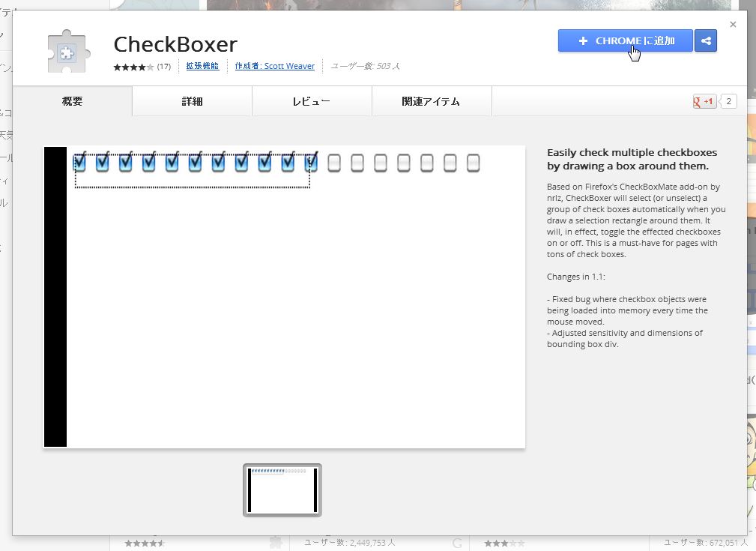This screenshot has width=756, height=551.
Task: Click the 'ユーザー数: 503 人' user count text
Action: (x=365, y=66)
